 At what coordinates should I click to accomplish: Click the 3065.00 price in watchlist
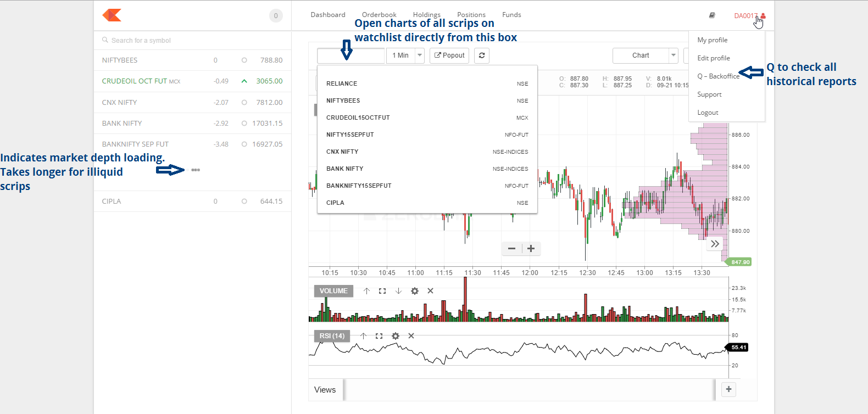[269, 81]
